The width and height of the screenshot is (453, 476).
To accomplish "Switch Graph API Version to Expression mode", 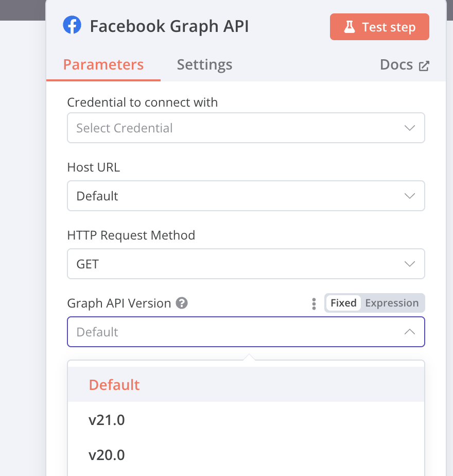I will click(x=392, y=303).
